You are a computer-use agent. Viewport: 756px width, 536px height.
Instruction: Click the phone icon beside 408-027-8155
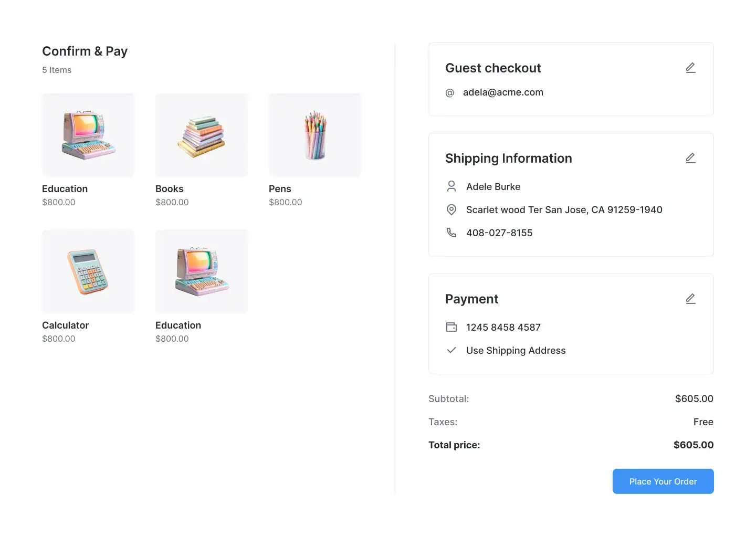[451, 233]
